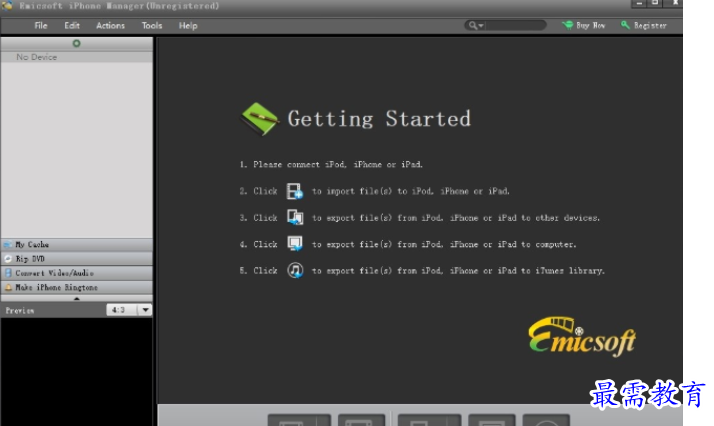Click the green notebook Getting Started icon
This screenshot has width=714, height=426.
259,119
